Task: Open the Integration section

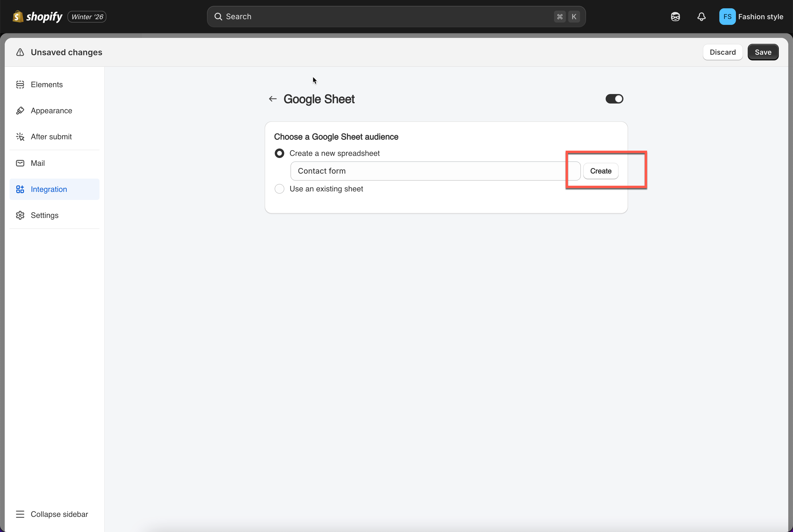Action: (49, 189)
